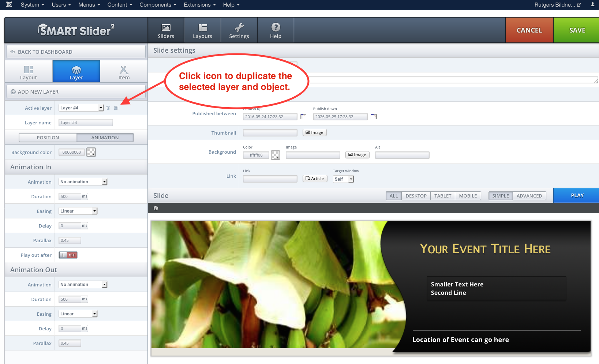Screen dimensions: 599x364
Task: Open the user account icon menu
Action: tap(592, 5)
